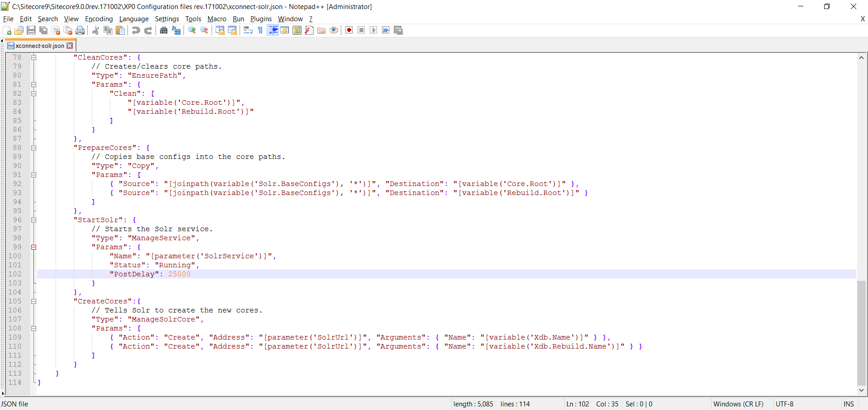Open the File menu

[8, 19]
